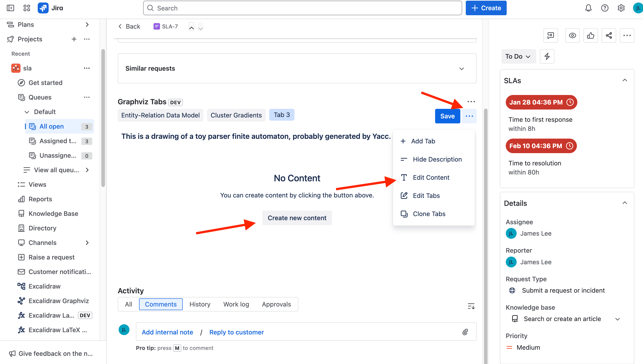Click the Save button
Image resolution: width=643 pixels, height=364 pixels.
(x=447, y=116)
